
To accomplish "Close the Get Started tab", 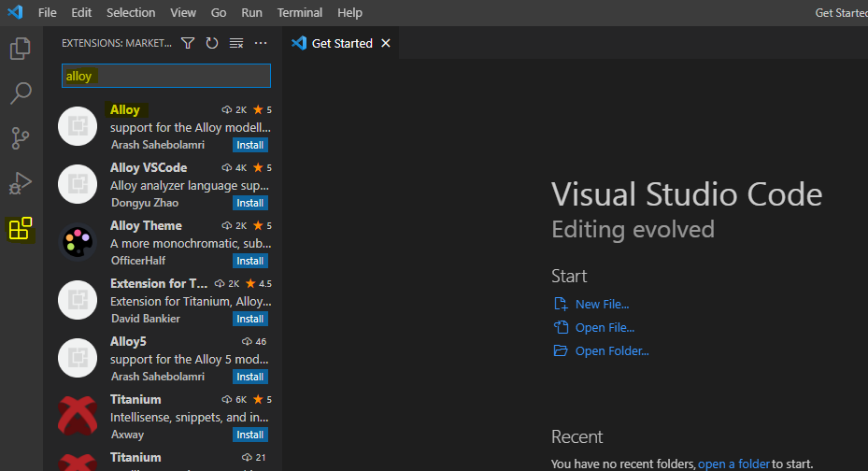I will pos(386,43).
